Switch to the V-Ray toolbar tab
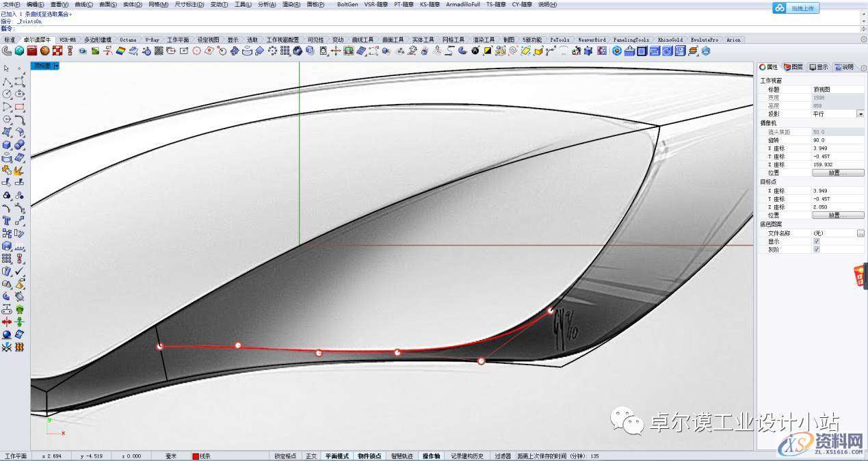This screenshot has width=868, height=461. click(150, 40)
